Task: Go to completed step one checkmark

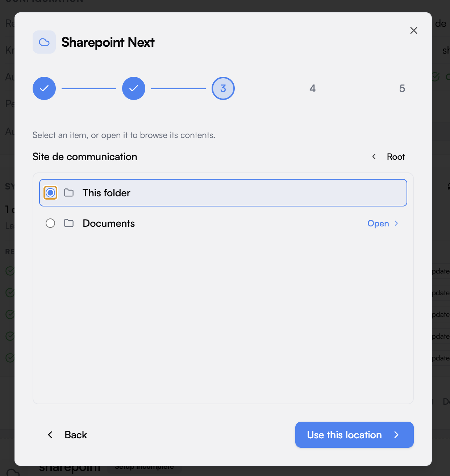Action: click(x=44, y=88)
